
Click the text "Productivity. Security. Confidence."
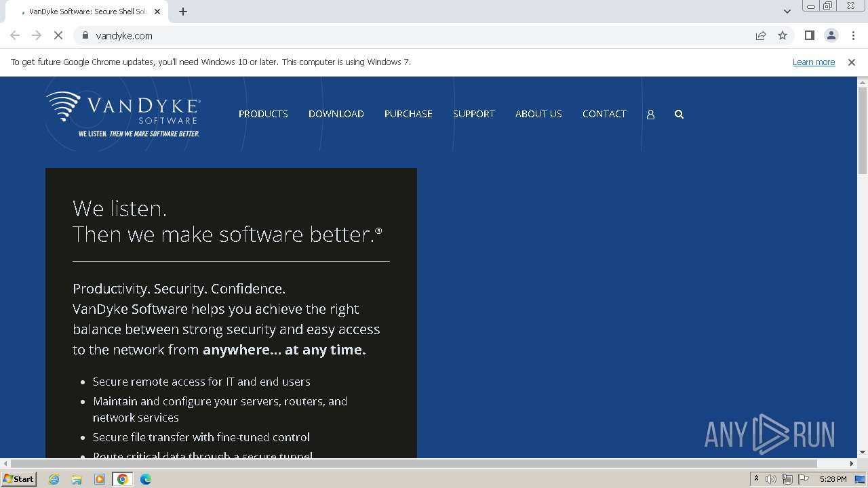[179, 289]
